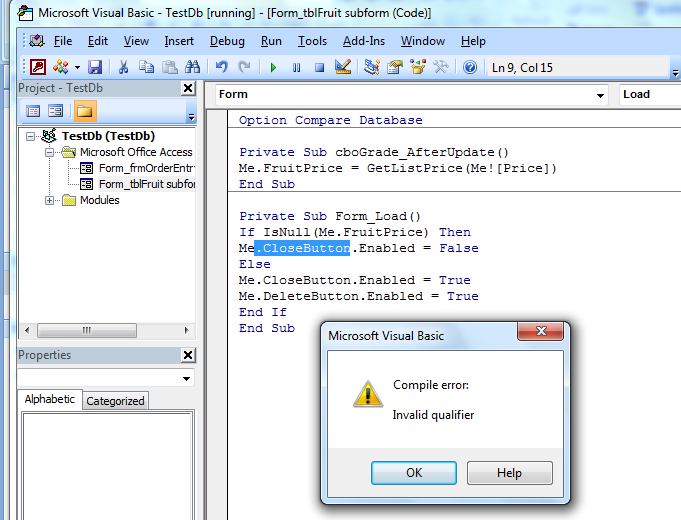Open the Properties object dropdown
Image resolution: width=681 pixels, height=520 pixels.
coord(186,378)
